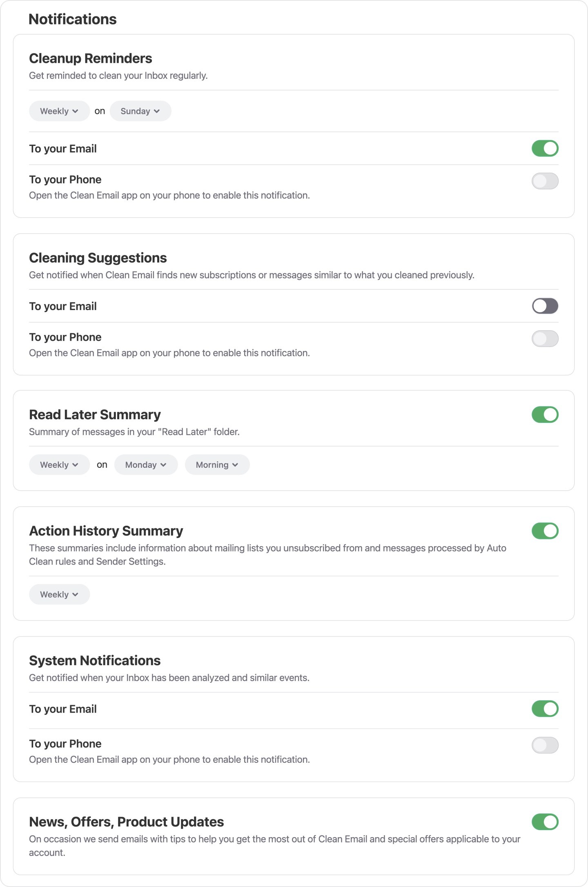The image size is (588, 887).
Task: Open the Cleanup Reminders frequency dropdown
Action: tap(59, 111)
